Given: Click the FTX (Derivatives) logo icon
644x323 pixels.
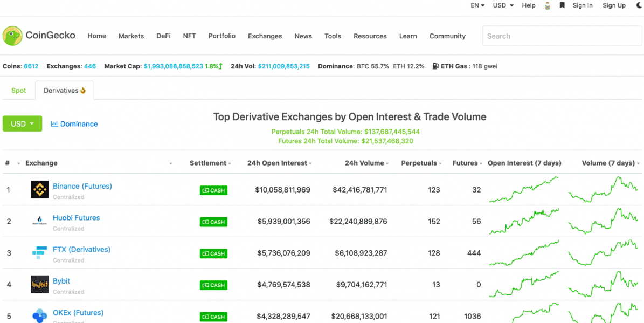Looking at the screenshot, I should pyautogui.click(x=40, y=253).
